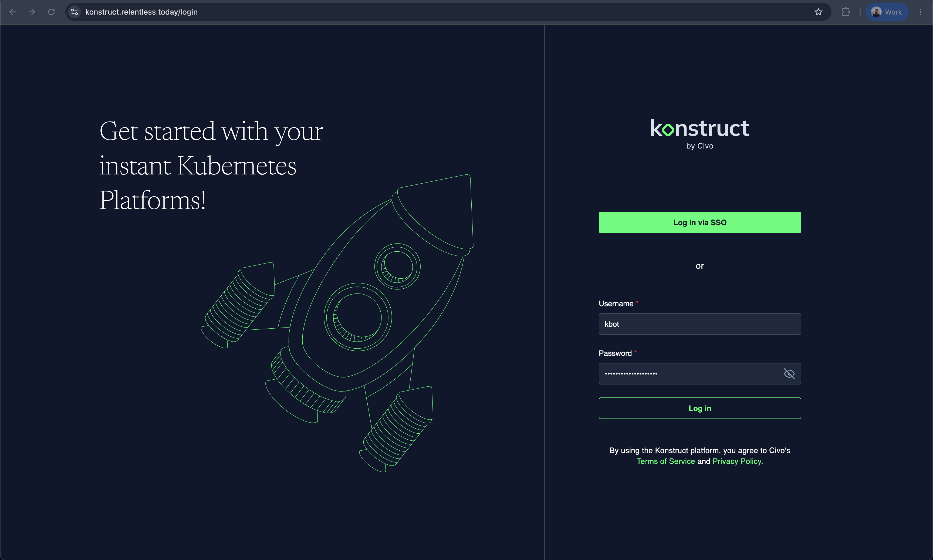The width and height of the screenshot is (933, 560).
Task: Open Chrome's three-dot menu
Action: point(921,12)
